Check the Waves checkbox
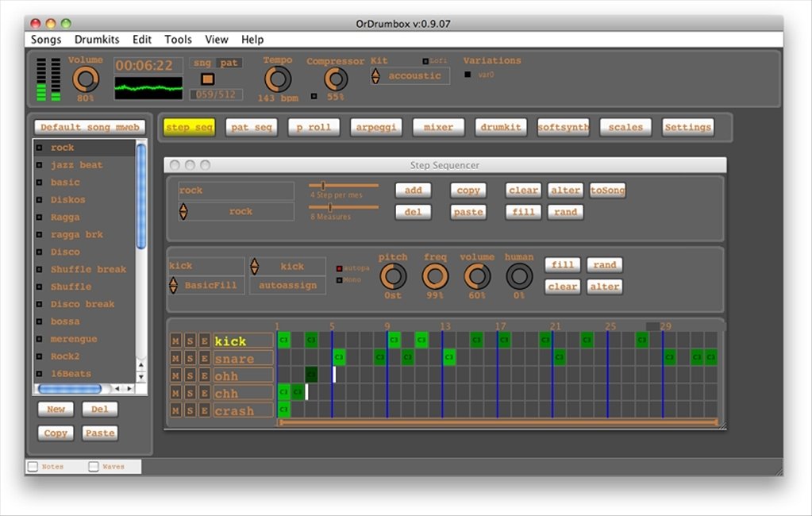The width and height of the screenshot is (812, 516). 94,467
